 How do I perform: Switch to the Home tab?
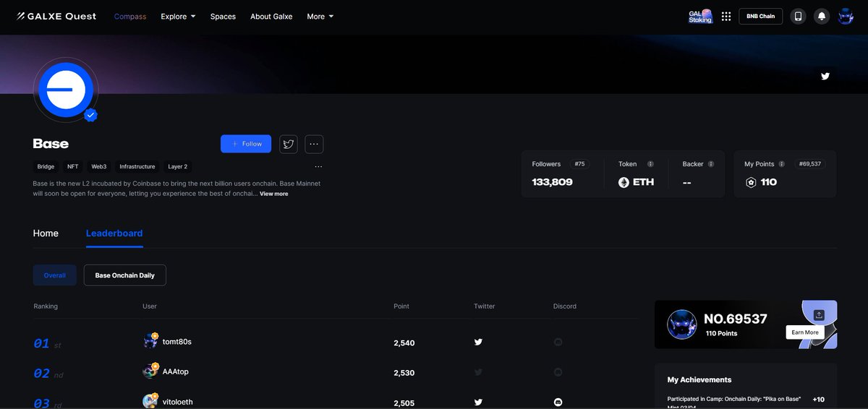[46, 233]
